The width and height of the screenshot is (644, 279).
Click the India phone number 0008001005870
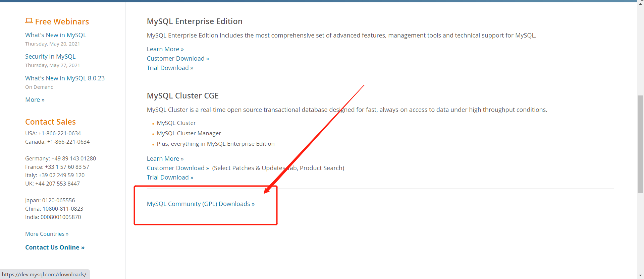point(61,217)
